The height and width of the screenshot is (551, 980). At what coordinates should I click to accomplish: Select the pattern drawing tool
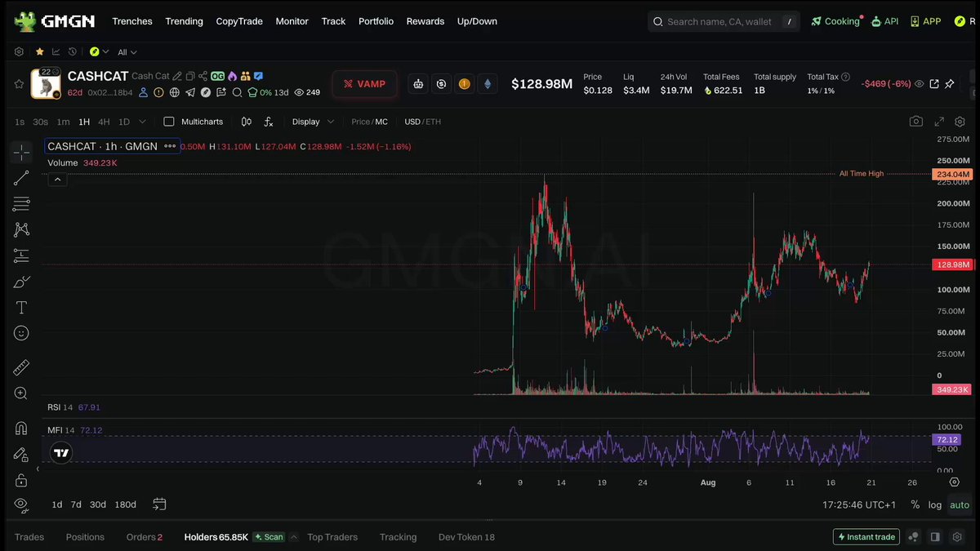click(21, 230)
